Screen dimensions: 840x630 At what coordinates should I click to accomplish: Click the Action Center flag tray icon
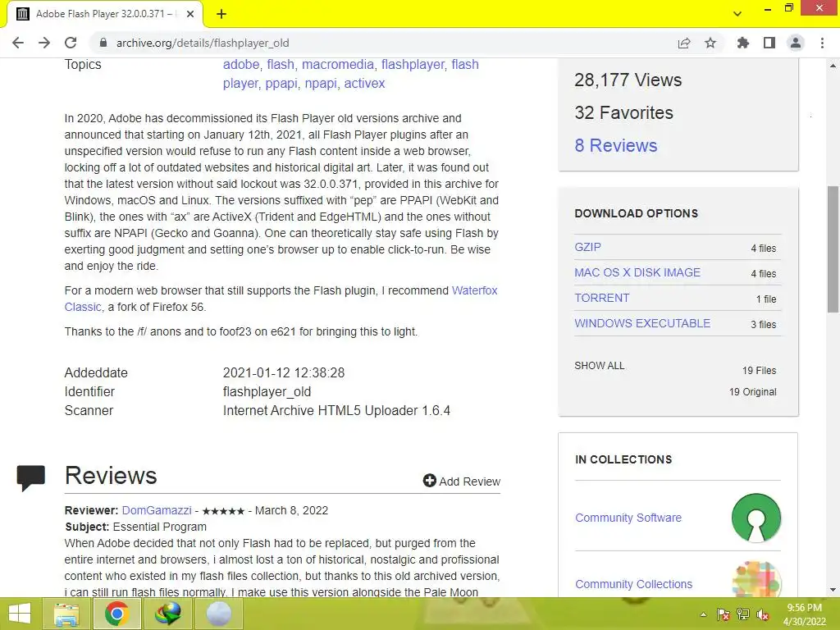(724, 614)
